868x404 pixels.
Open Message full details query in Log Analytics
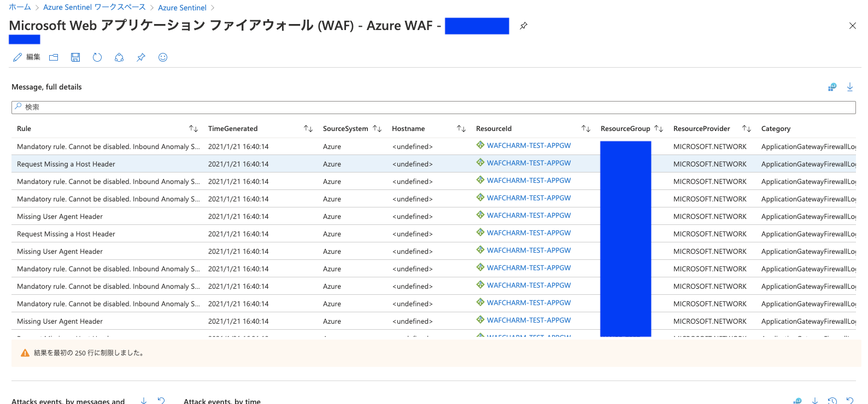[x=832, y=87]
